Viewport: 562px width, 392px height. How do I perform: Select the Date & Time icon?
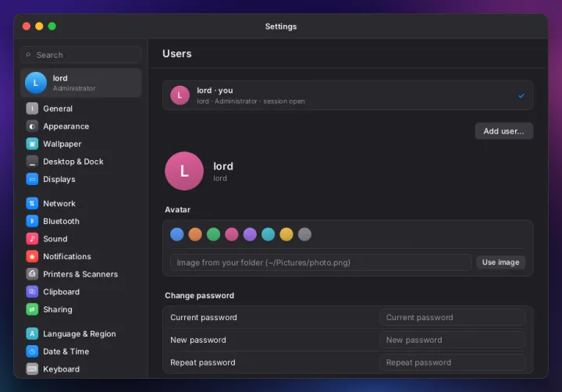(x=32, y=351)
